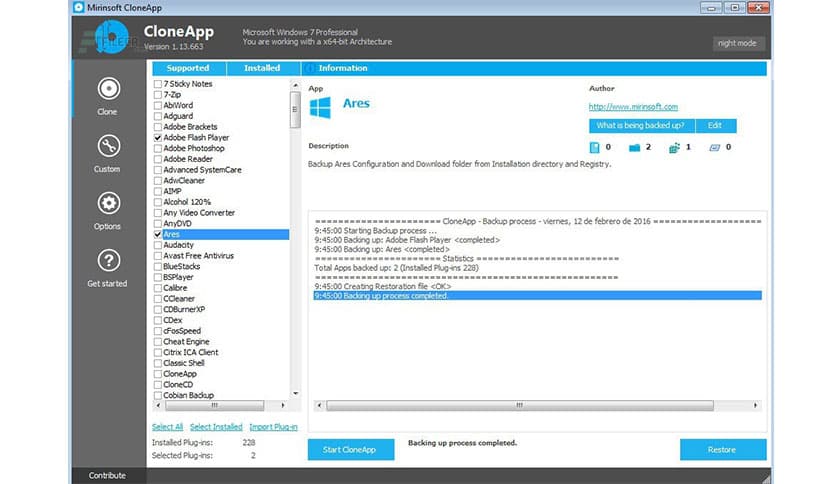Click app list right scroll arrow

point(283,406)
